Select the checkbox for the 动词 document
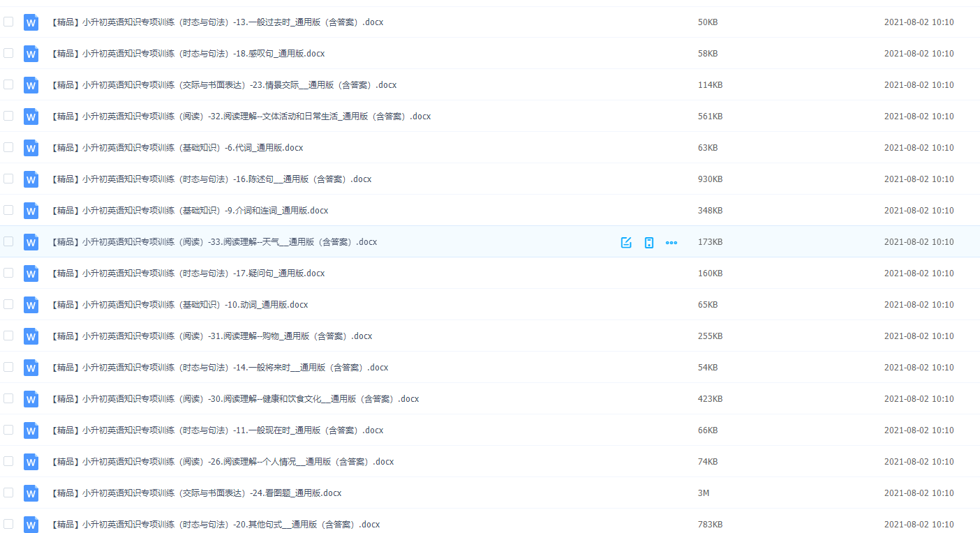Image resolution: width=980 pixels, height=533 pixels. pos(8,305)
